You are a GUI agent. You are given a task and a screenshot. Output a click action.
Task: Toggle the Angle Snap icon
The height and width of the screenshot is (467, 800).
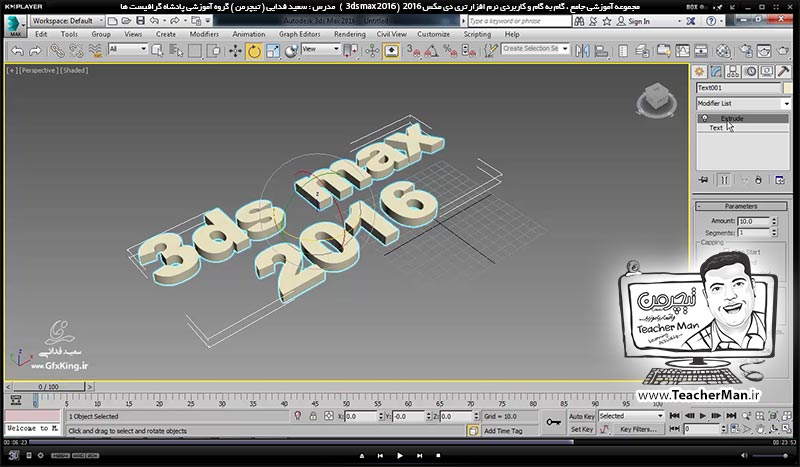click(x=432, y=51)
